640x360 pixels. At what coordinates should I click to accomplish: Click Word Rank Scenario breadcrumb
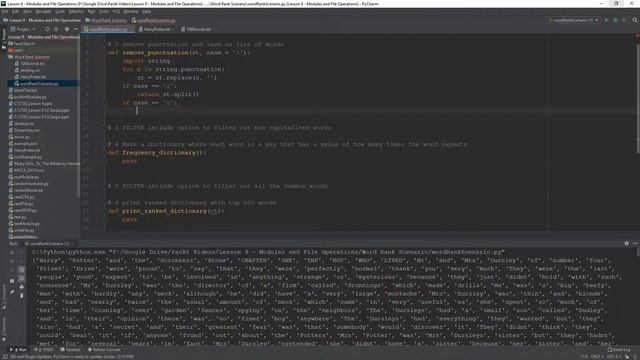click(x=106, y=20)
